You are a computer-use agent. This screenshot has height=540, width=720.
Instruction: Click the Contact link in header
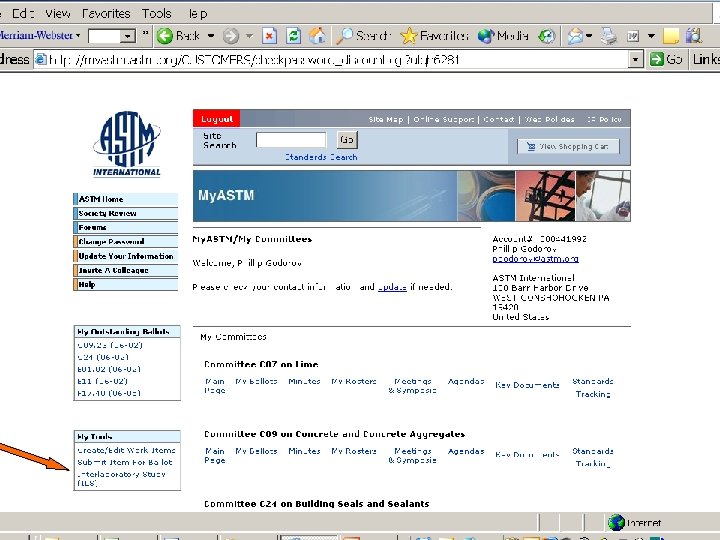pos(499,119)
